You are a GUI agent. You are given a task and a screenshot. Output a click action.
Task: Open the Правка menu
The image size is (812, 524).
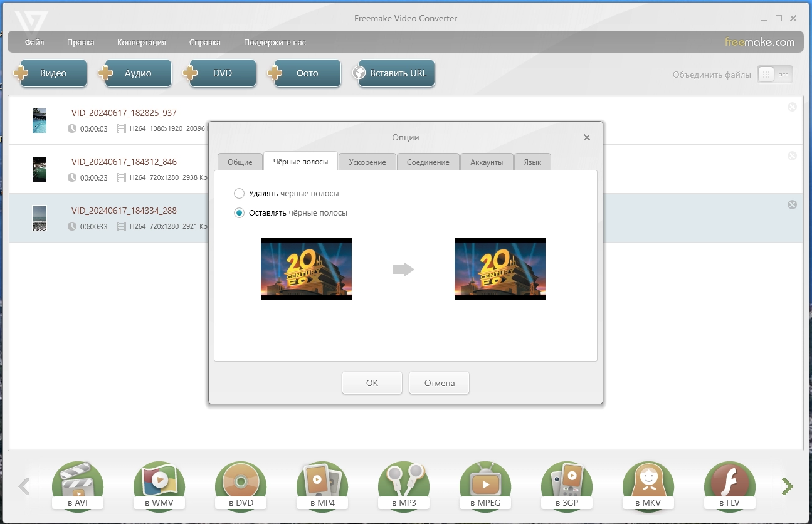[81, 43]
